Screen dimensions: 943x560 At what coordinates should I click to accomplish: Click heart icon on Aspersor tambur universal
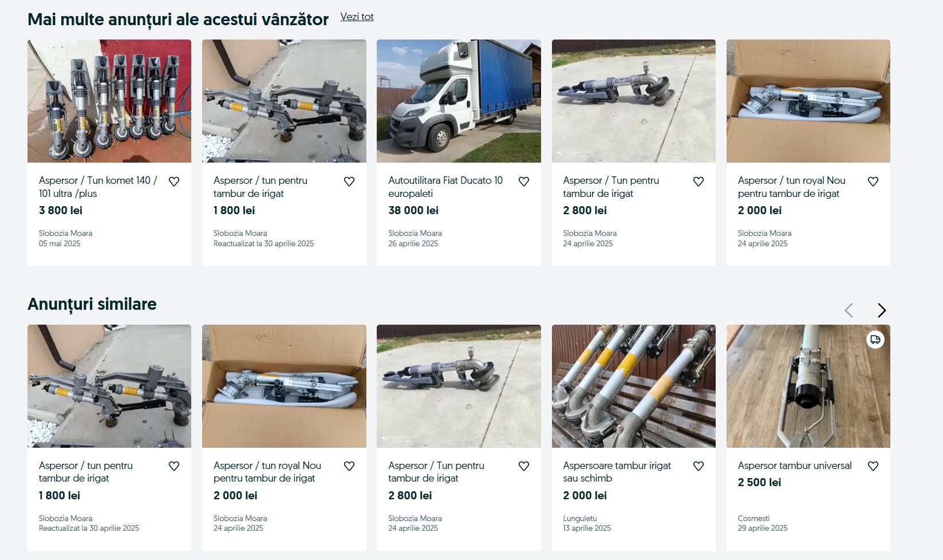tap(873, 466)
